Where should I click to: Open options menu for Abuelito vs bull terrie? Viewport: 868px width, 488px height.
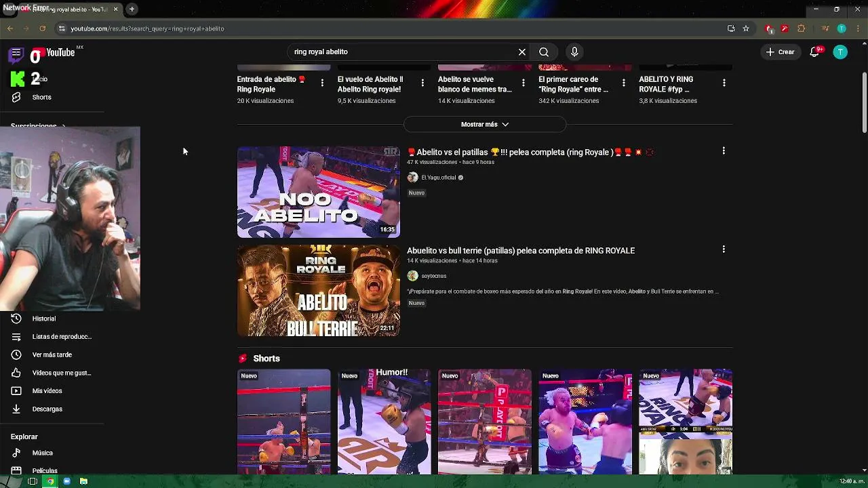[x=724, y=249]
